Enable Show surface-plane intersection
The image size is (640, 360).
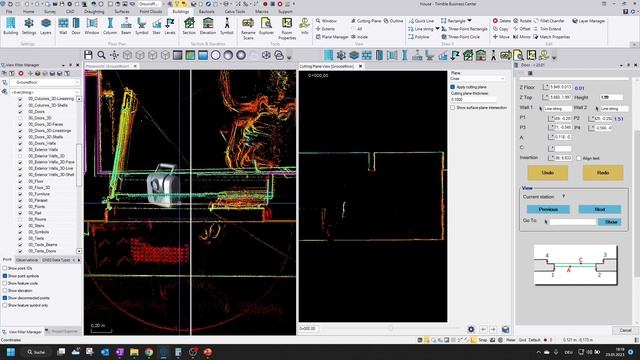tap(453, 108)
